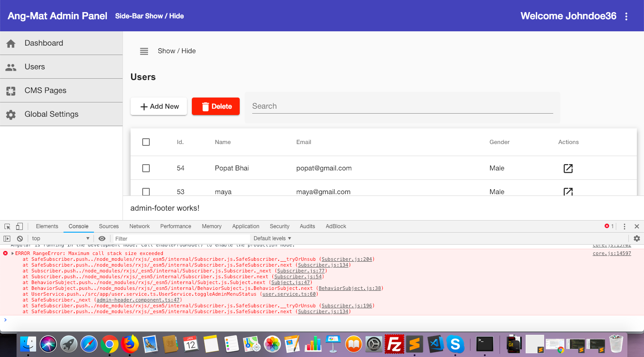
Task: Expand the RangeError stack trace
Action: click(12, 253)
